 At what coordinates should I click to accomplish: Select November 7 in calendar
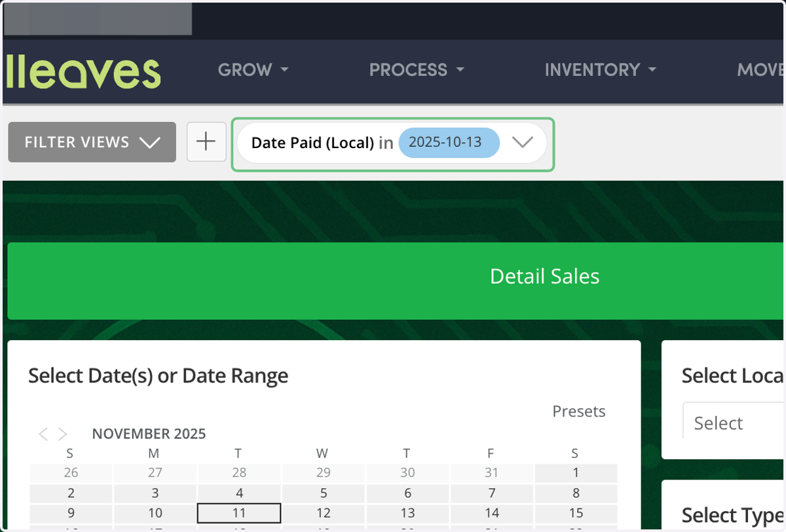click(492, 493)
